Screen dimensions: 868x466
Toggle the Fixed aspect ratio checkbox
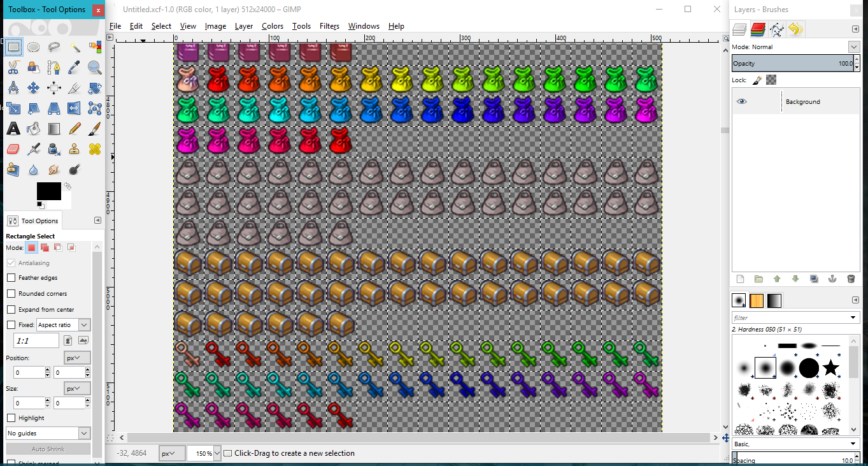tap(11, 324)
